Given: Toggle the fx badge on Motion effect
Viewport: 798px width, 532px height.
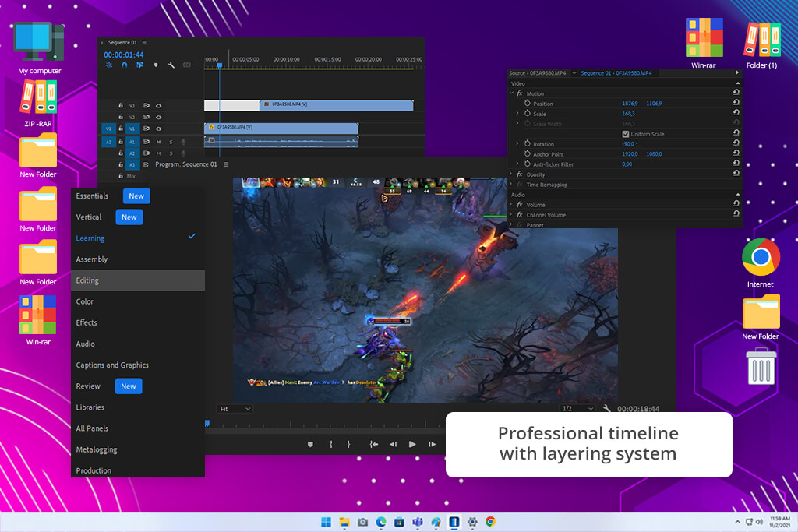Looking at the screenshot, I should tap(520, 93).
